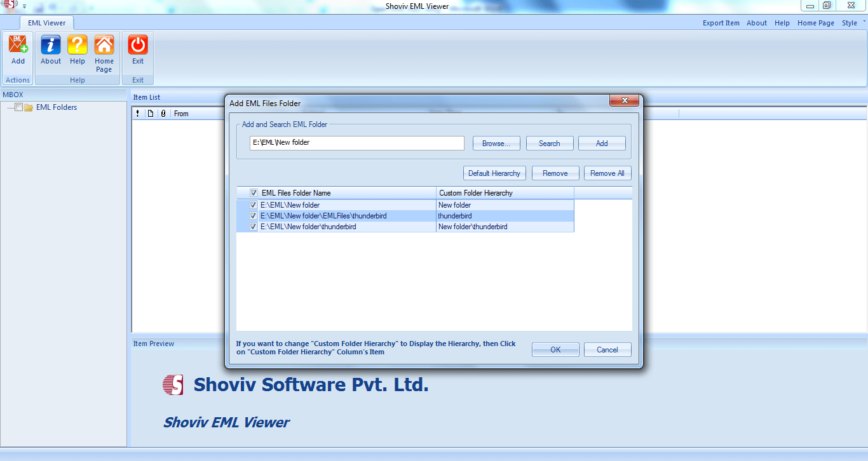
Task: Confirm with the OK button
Action: pos(555,350)
